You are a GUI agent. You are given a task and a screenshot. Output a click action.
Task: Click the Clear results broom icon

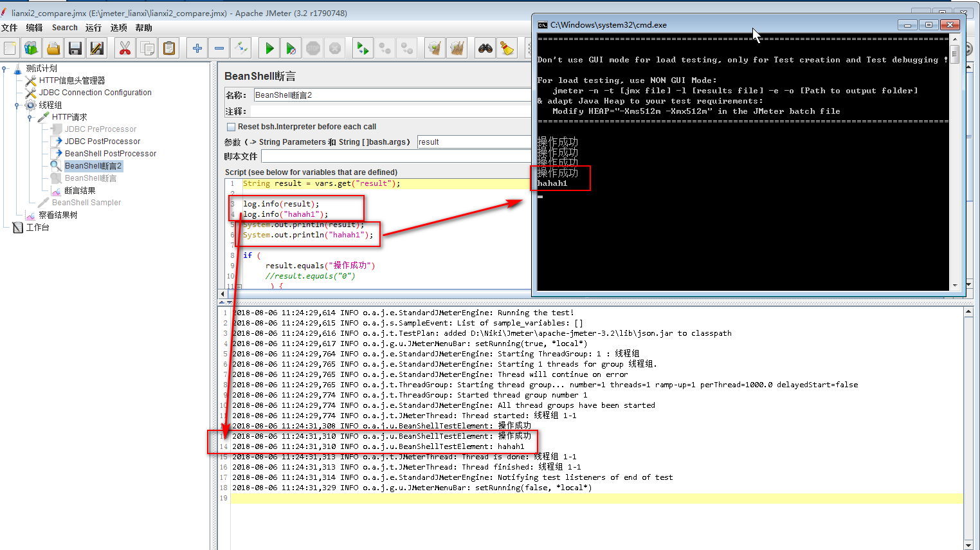click(x=435, y=48)
